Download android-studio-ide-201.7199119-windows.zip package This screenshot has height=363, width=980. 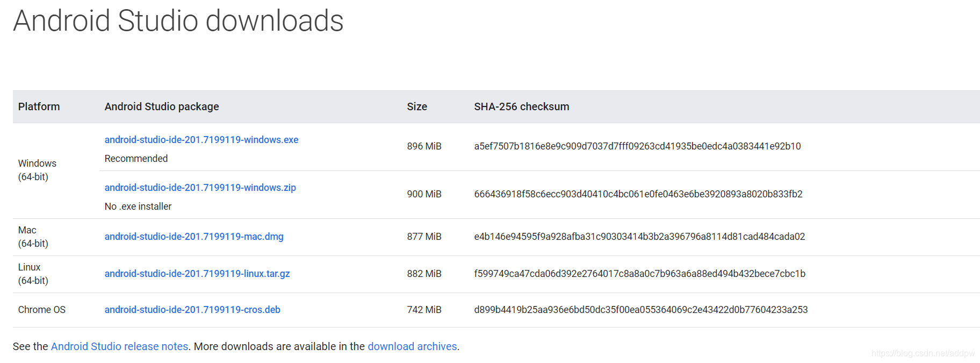[200, 188]
